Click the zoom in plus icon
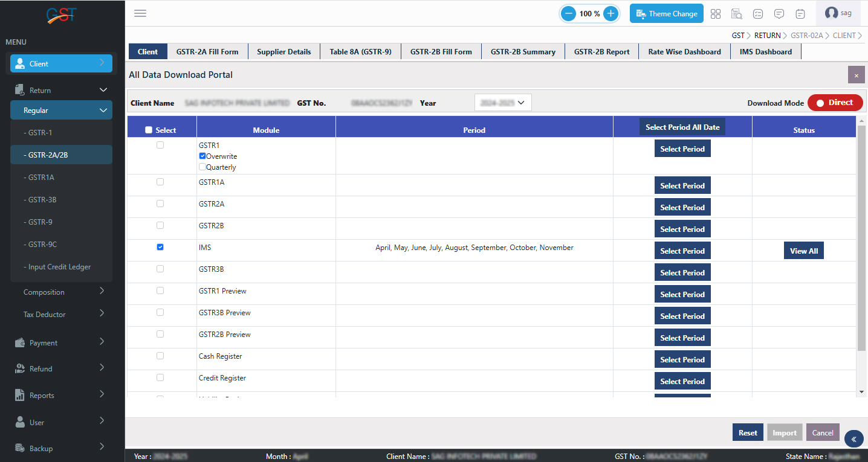Screen dimensions: 868x462 (611, 13)
